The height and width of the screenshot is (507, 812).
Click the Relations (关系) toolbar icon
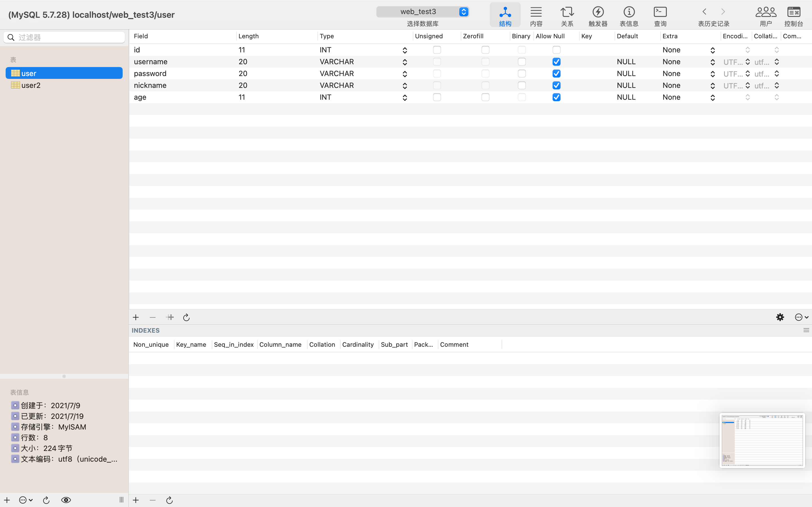pyautogui.click(x=567, y=16)
